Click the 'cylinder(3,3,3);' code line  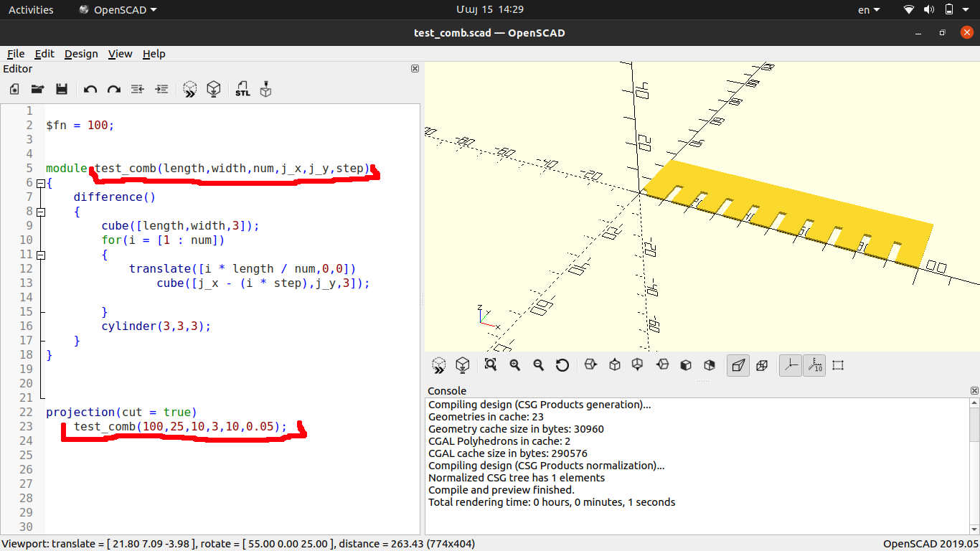156,326
